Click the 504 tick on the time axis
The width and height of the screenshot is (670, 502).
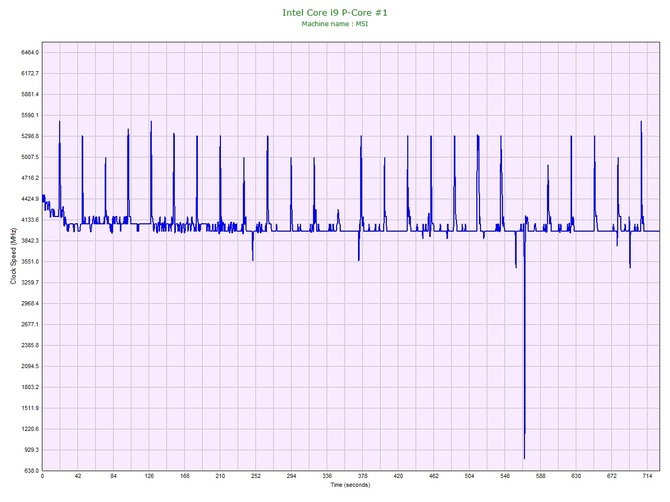click(x=469, y=476)
